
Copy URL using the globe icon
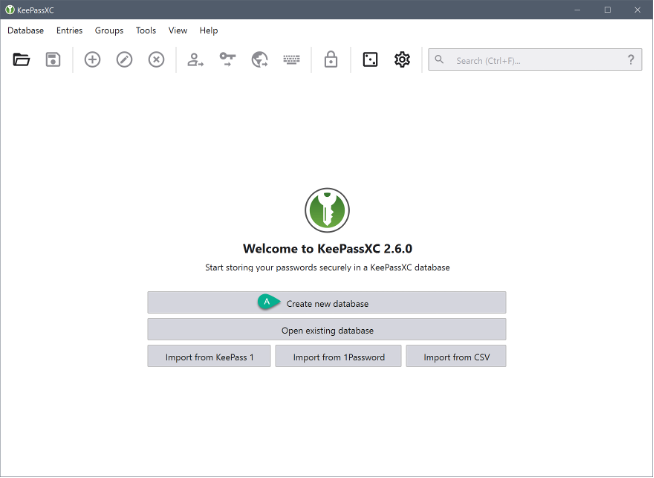pyautogui.click(x=259, y=60)
